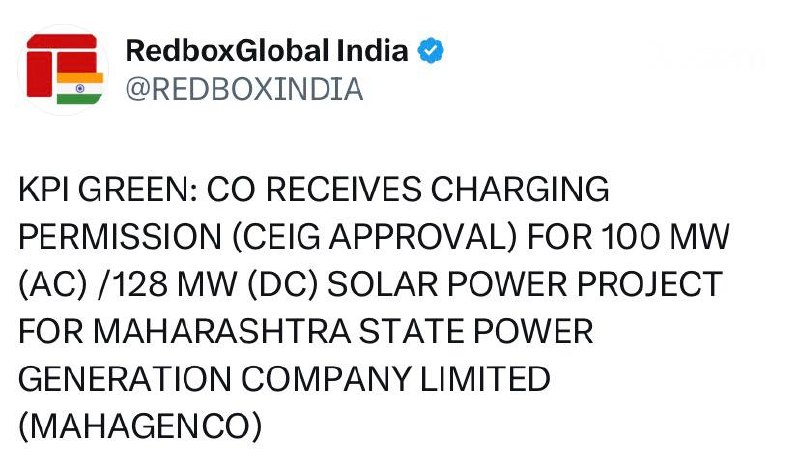Click the word PERMISSION in the tweet
The height and width of the screenshot is (471, 800).
[x=120, y=237]
